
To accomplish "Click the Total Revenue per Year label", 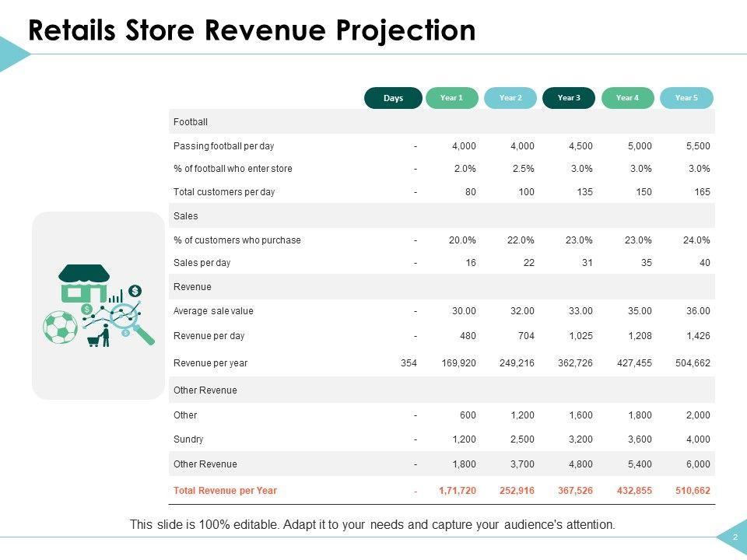I will [225, 491].
